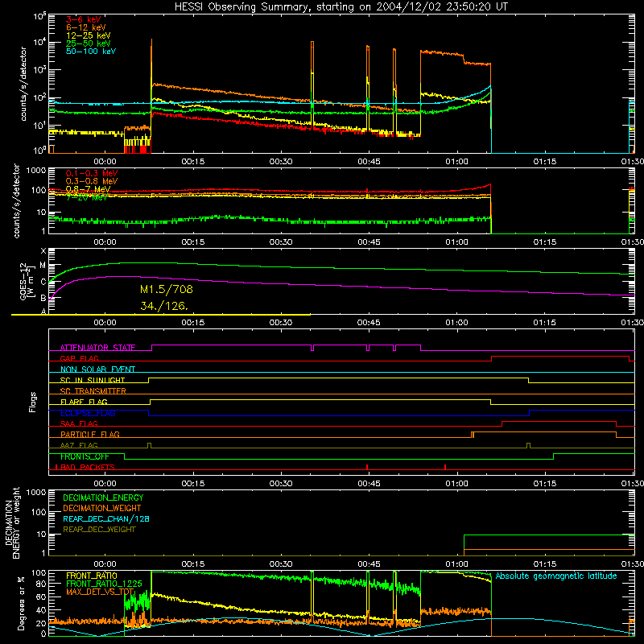The image size is (644, 644).
Task: Click the 34./126. annotation text
Action: tap(164, 306)
